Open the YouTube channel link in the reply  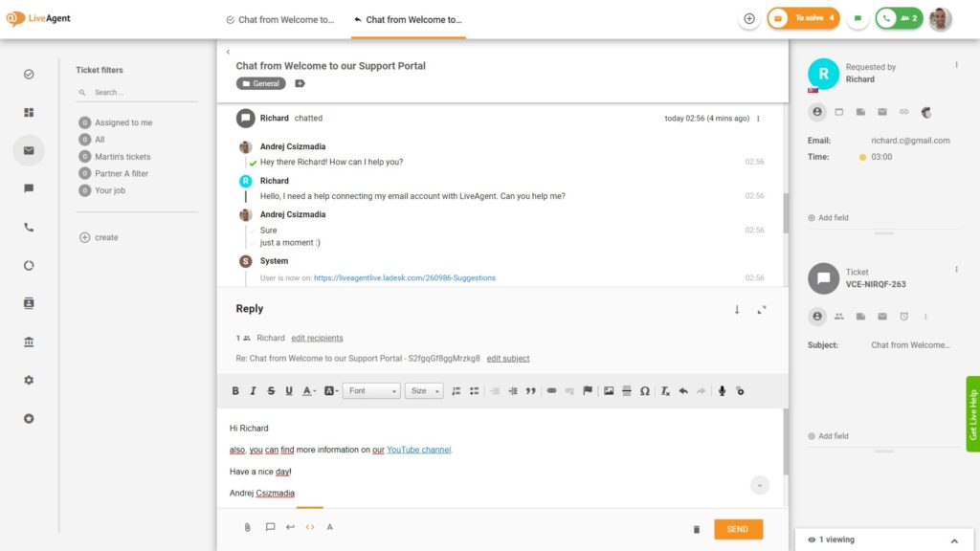pos(420,449)
